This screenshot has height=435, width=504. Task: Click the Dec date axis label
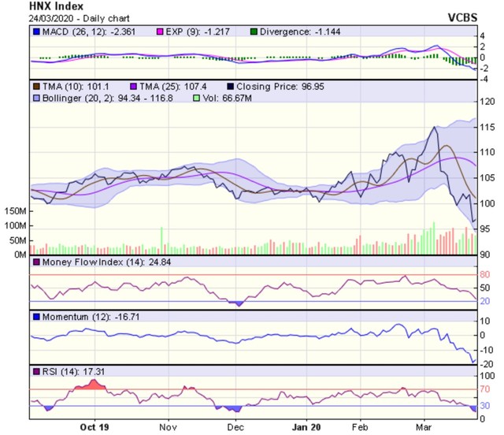(235, 426)
